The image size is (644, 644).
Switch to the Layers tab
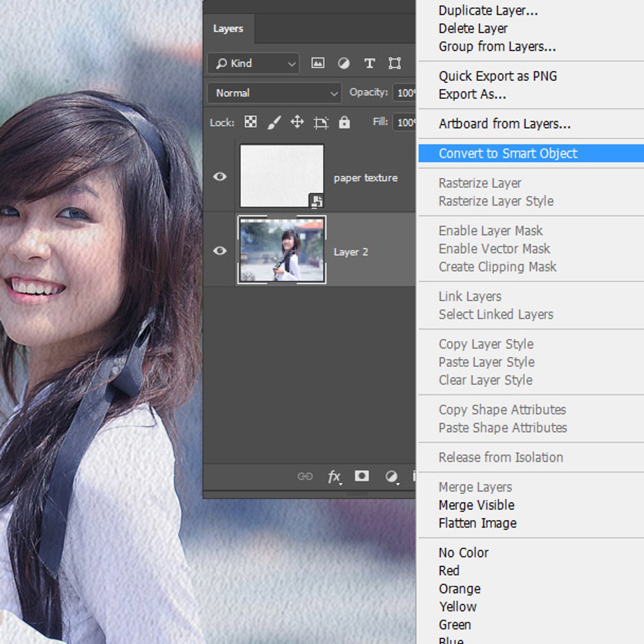[228, 28]
